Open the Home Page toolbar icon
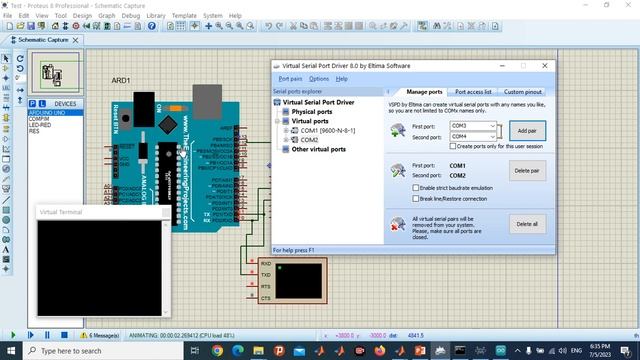The image size is (640, 360). [x=55, y=26]
